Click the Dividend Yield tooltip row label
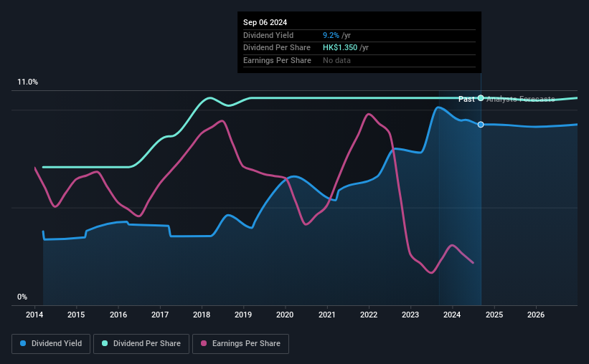Screen dimensions: 589x364 [268, 35]
